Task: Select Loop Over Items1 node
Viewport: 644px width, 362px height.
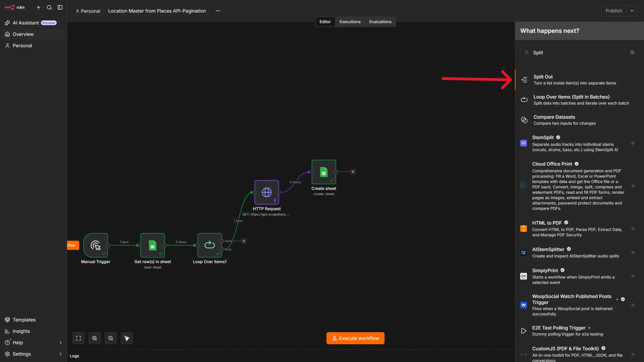Action: click(x=210, y=245)
